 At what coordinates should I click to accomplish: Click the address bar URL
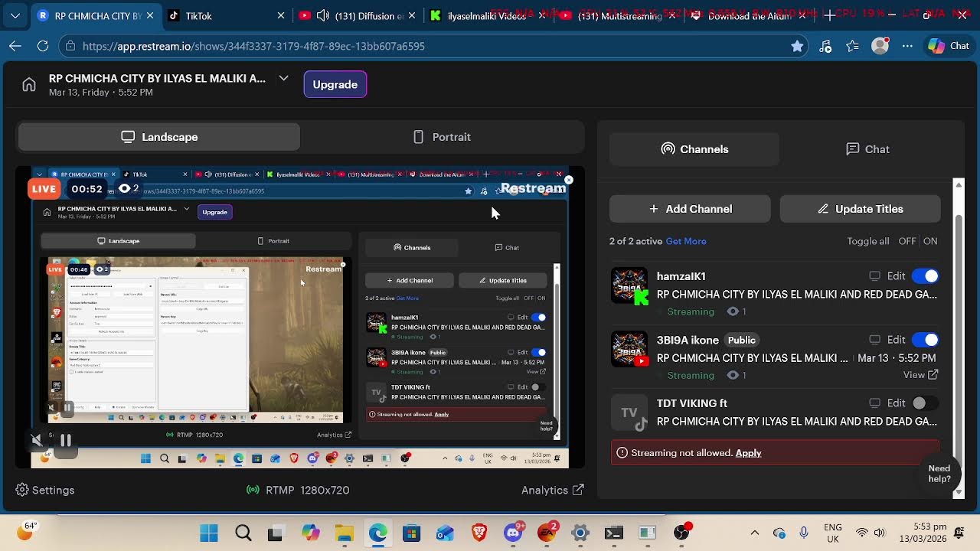pos(253,46)
